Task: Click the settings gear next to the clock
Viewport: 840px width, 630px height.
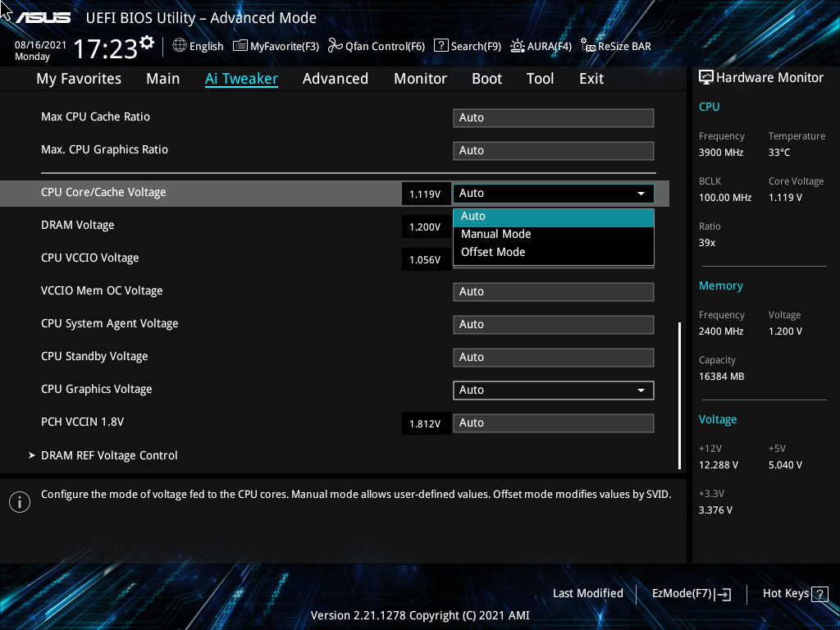Action: coord(147,43)
